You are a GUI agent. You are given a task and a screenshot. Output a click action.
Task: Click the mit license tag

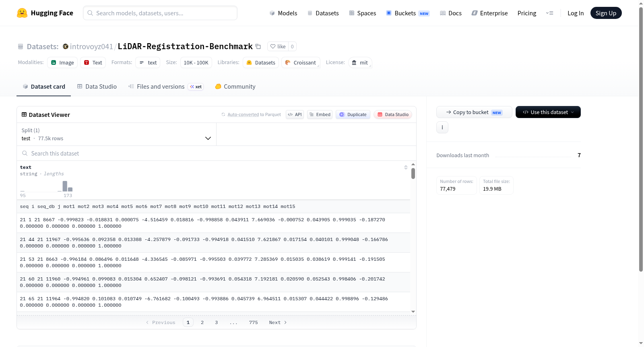click(x=360, y=62)
